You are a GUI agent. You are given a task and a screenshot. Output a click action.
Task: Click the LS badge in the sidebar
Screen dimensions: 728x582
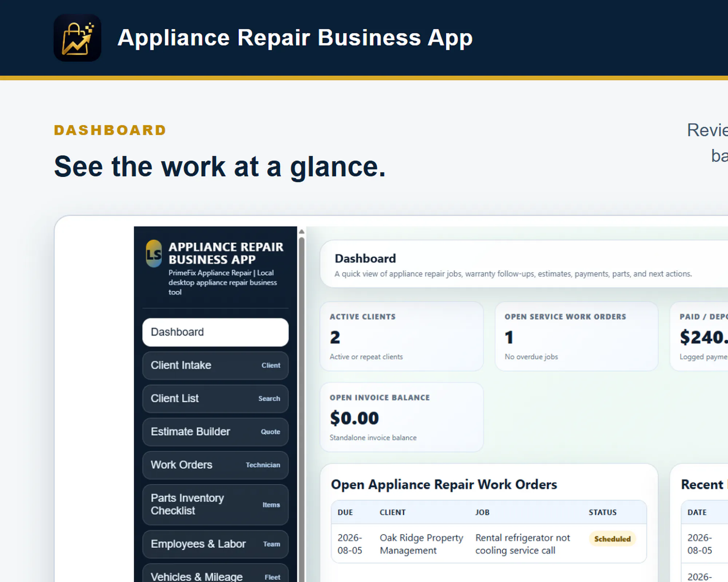154,254
